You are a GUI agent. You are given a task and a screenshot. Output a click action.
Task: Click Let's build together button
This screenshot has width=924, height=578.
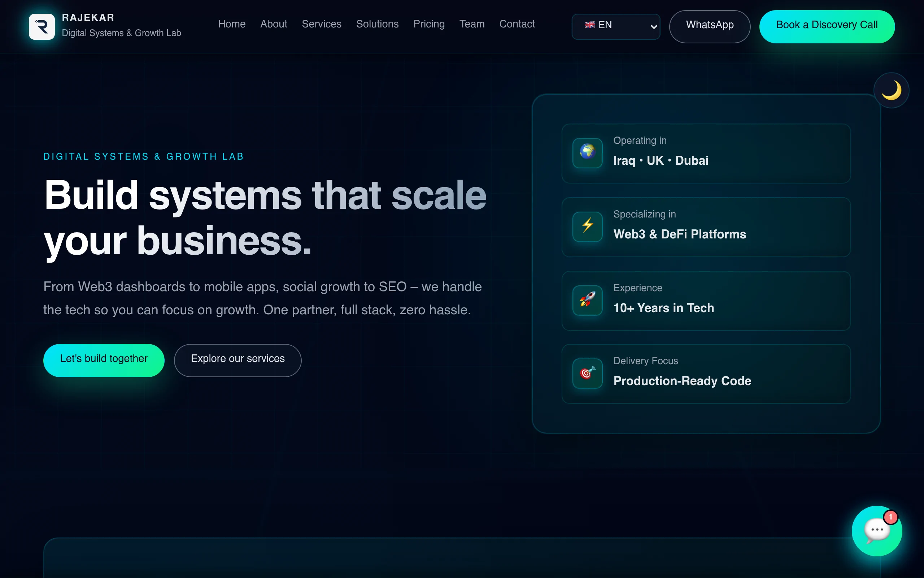tap(104, 360)
